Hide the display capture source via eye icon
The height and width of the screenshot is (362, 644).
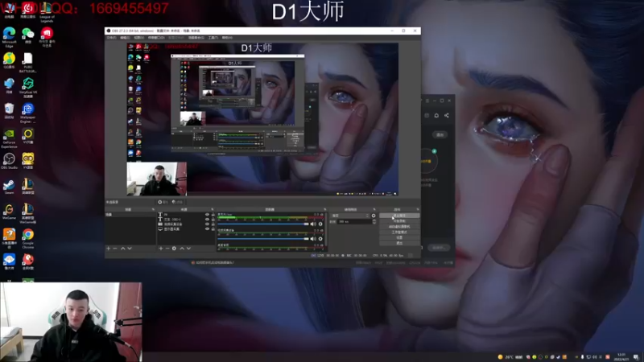tap(207, 229)
